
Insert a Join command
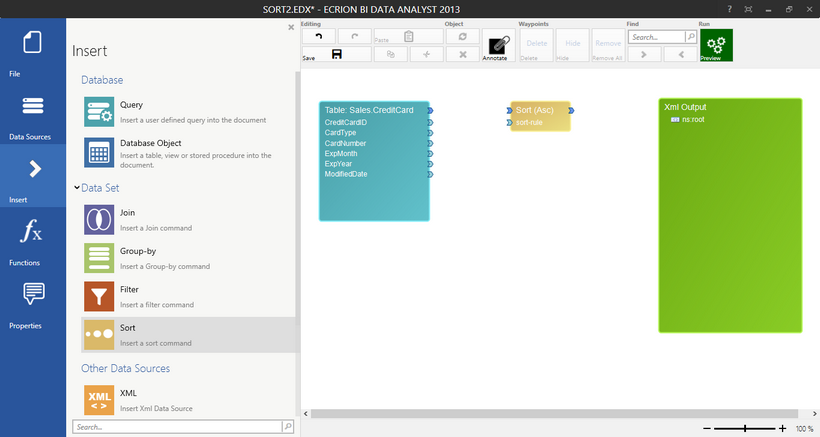click(x=188, y=220)
